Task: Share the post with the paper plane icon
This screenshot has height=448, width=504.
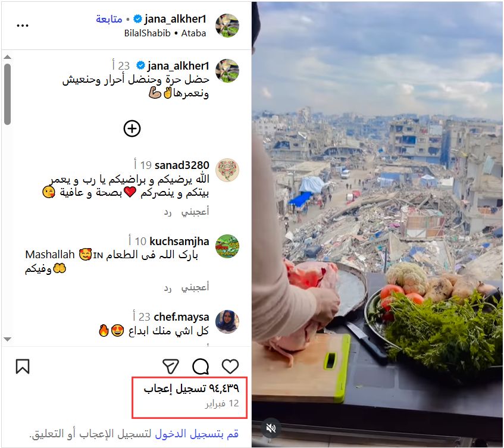Action: pos(171,366)
